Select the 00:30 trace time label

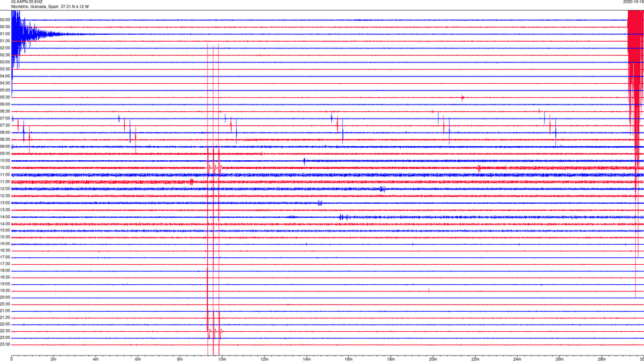click(x=5, y=27)
